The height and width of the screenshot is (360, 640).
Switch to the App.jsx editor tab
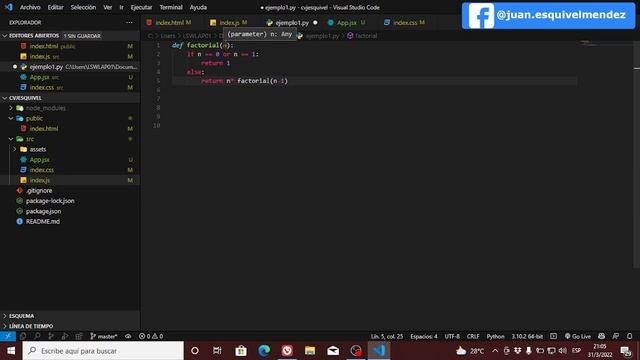click(x=347, y=22)
